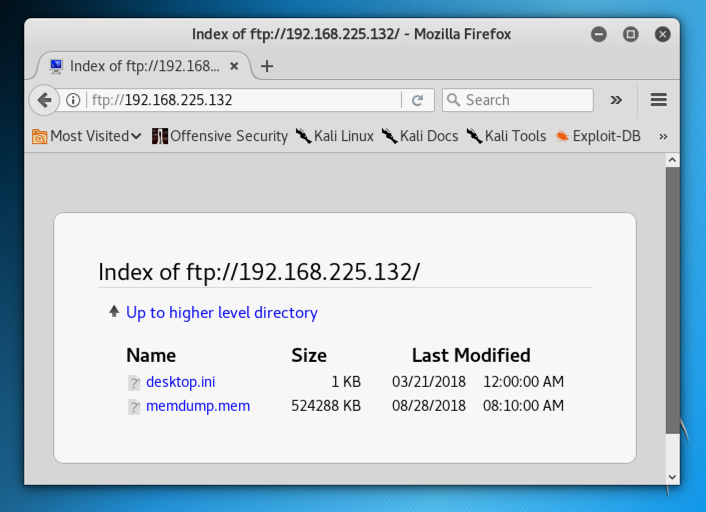Click the magnifier icon in Search box
Image resolution: width=706 pixels, height=512 pixels.
click(454, 100)
